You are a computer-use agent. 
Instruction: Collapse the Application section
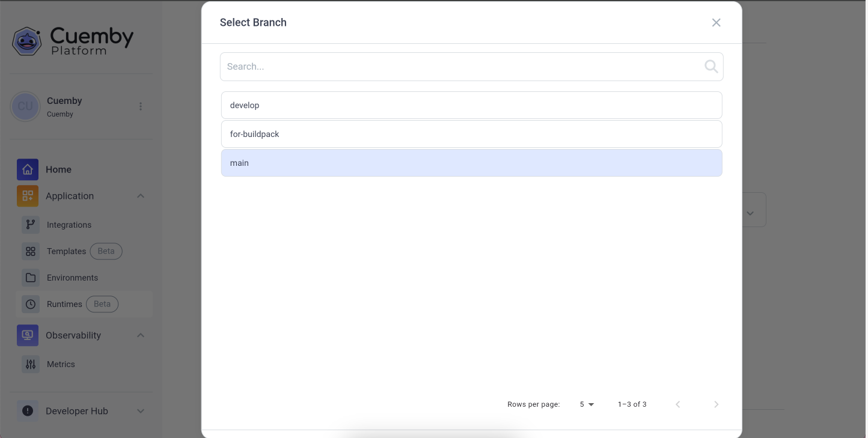141,196
